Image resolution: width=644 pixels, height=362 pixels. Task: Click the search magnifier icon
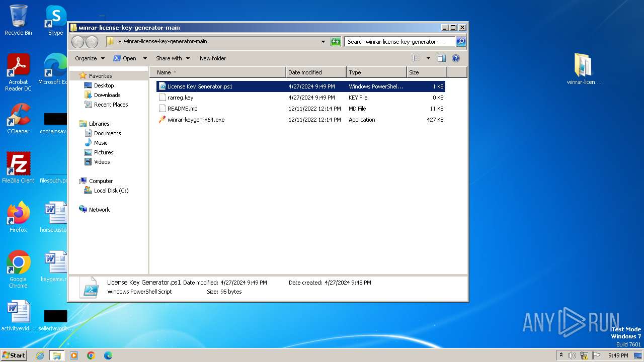[x=461, y=42]
